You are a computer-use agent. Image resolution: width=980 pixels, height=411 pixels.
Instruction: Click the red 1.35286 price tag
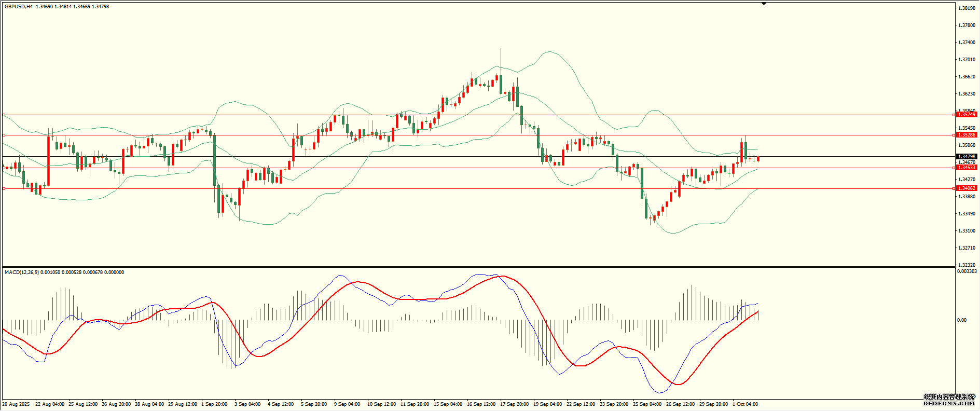coord(966,135)
